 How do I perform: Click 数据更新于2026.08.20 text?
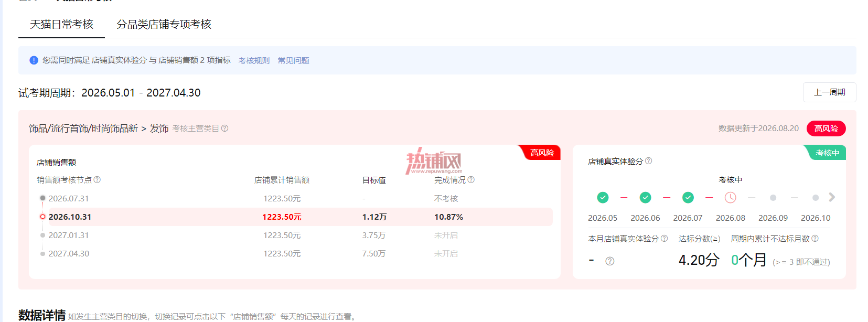click(758, 128)
